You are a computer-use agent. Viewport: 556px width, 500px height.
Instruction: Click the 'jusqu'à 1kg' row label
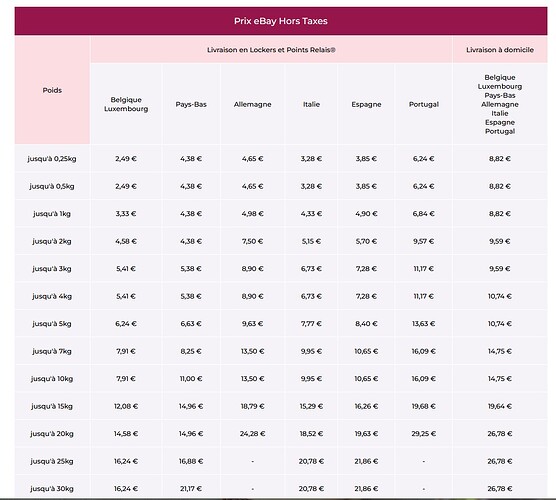[52, 214]
